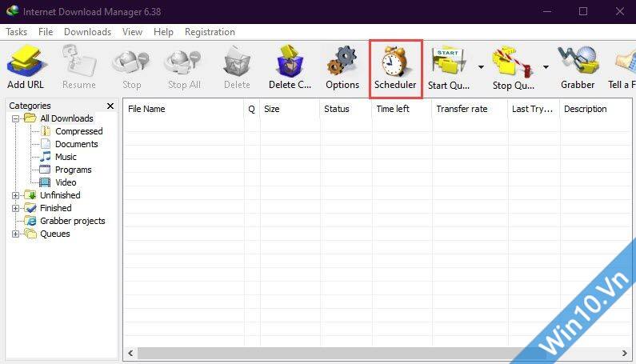Open the Registration menu
636x364 pixels.
(210, 32)
